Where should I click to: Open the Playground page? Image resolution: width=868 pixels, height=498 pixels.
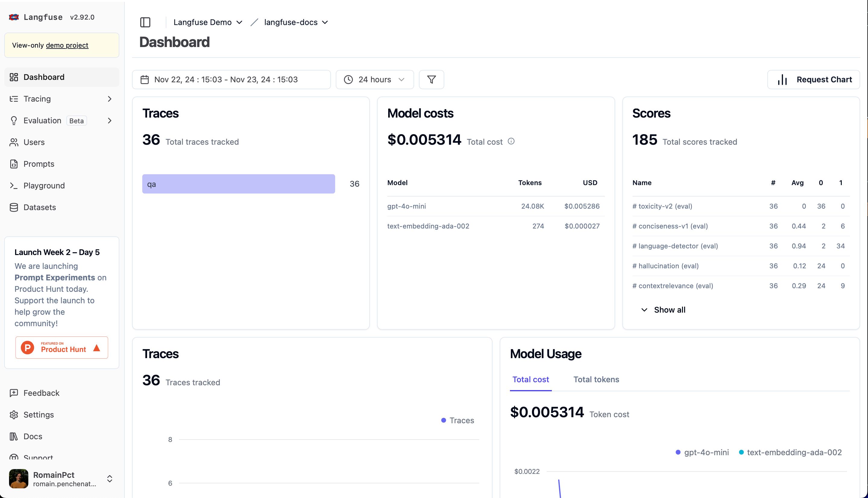point(62,186)
